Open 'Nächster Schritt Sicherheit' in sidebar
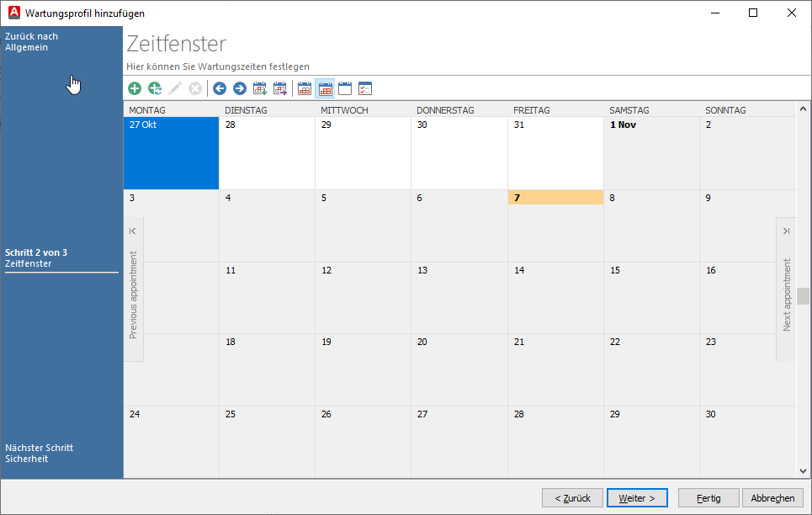The height and width of the screenshot is (515, 812). (39, 454)
